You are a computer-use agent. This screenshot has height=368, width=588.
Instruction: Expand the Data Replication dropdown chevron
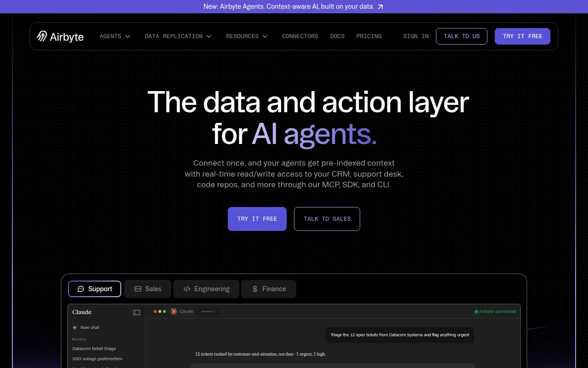coord(209,36)
